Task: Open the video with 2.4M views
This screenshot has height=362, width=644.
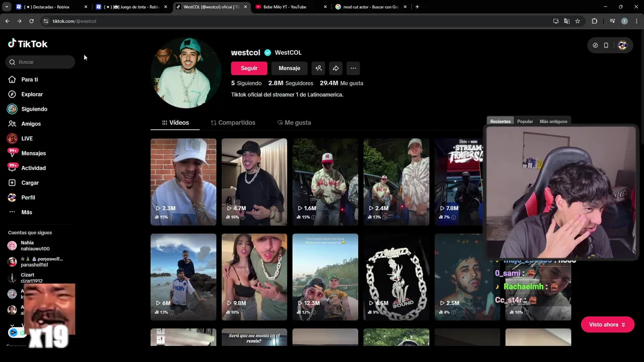Action: 396,182
